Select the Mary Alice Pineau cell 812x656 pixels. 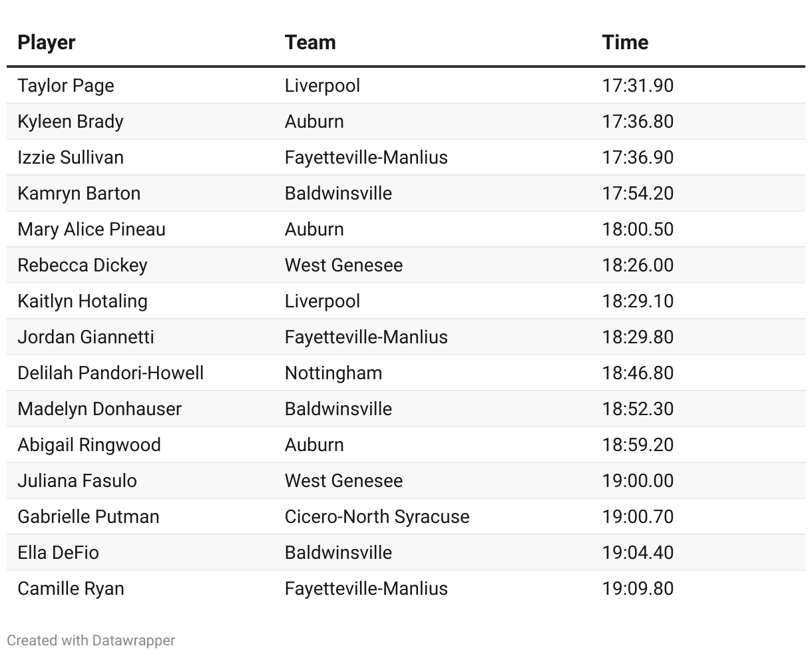pyautogui.click(x=92, y=230)
